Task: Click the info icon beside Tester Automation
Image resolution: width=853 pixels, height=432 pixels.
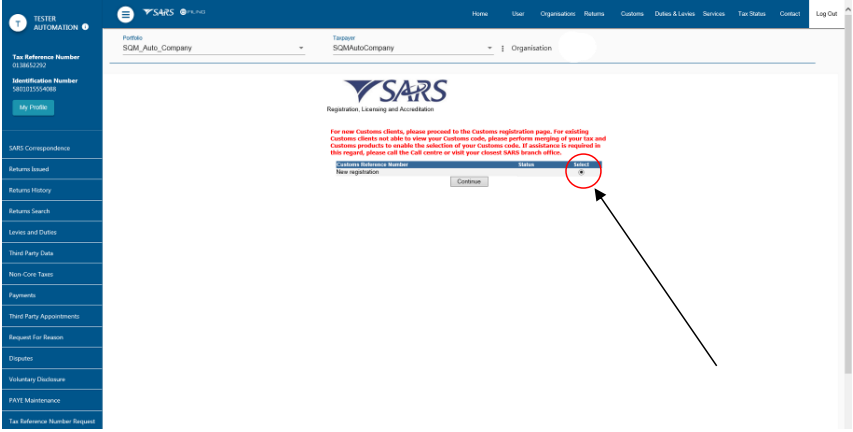Action: point(85,26)
